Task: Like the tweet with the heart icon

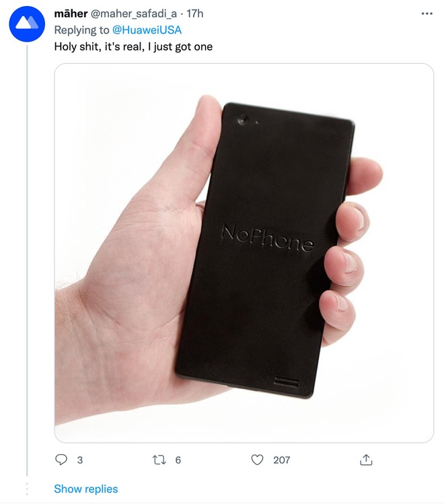Action: [257, 460]
